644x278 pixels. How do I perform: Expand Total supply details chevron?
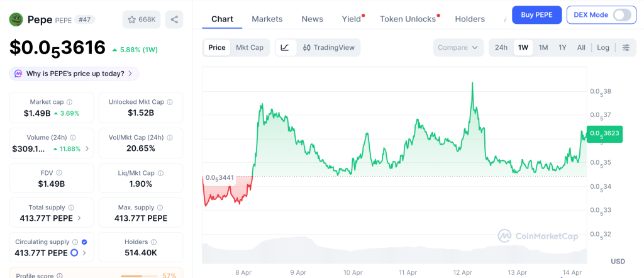pyautogui.click(x=79, y=218)
